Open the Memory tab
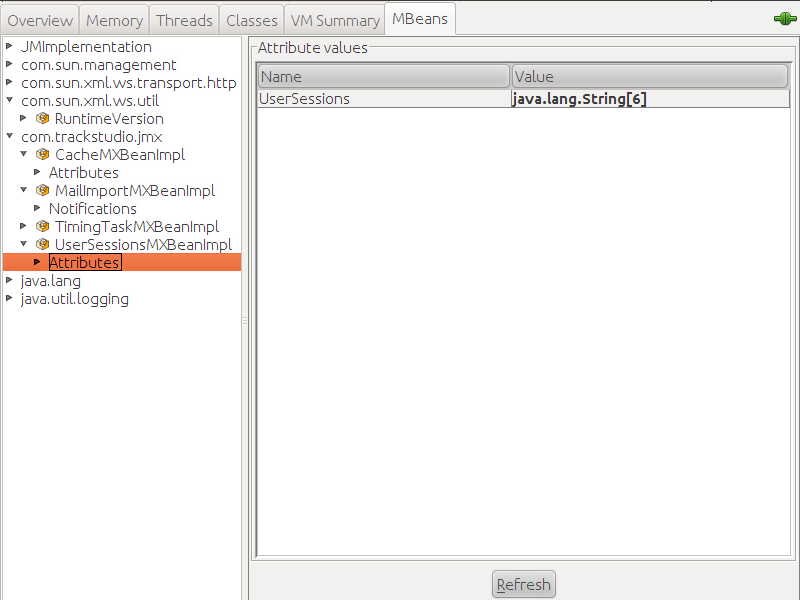Image resolution: width=800 pixels, height=600 pixels. (114, 20)
